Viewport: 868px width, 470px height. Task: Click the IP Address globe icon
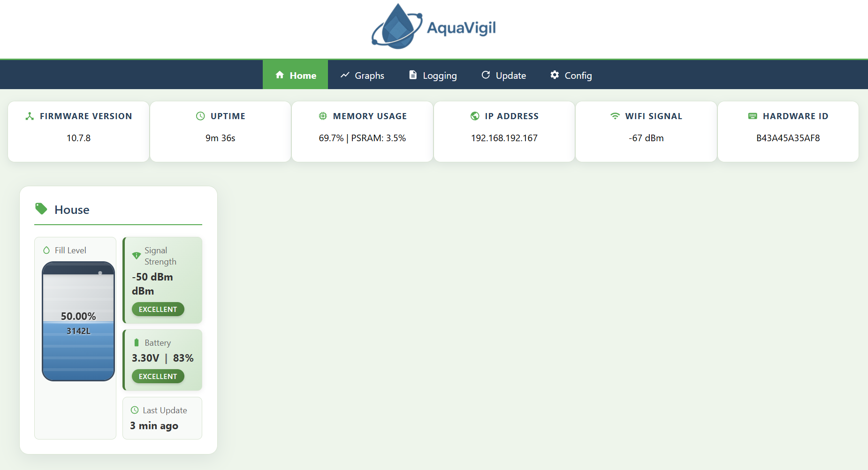pyautogui.click(x=475, y=116)
